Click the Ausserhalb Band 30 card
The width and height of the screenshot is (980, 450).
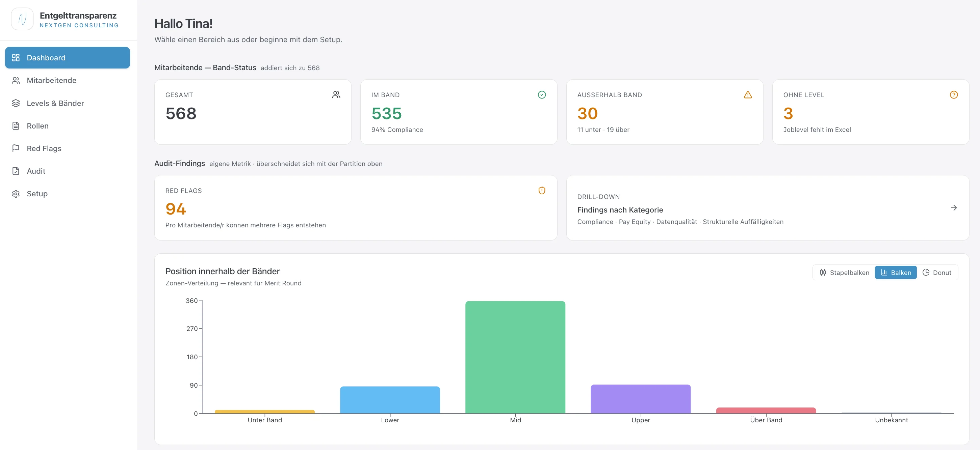665,112
